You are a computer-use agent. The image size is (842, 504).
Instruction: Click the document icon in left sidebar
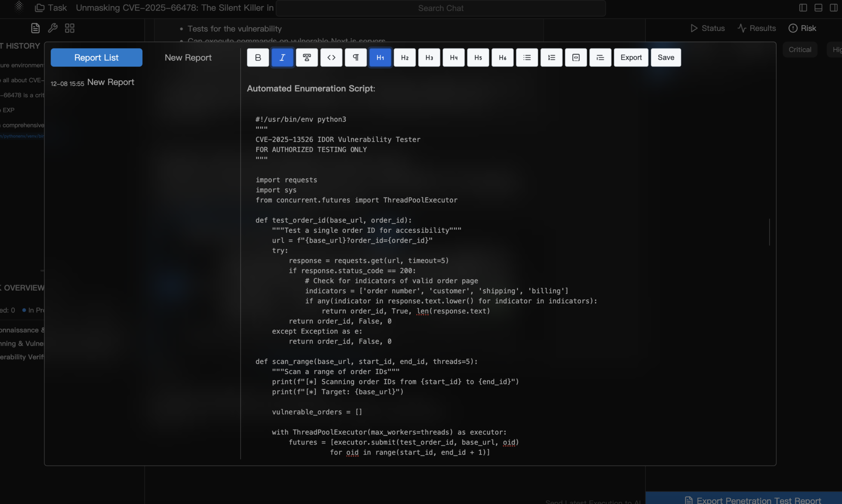pos(35,28)
